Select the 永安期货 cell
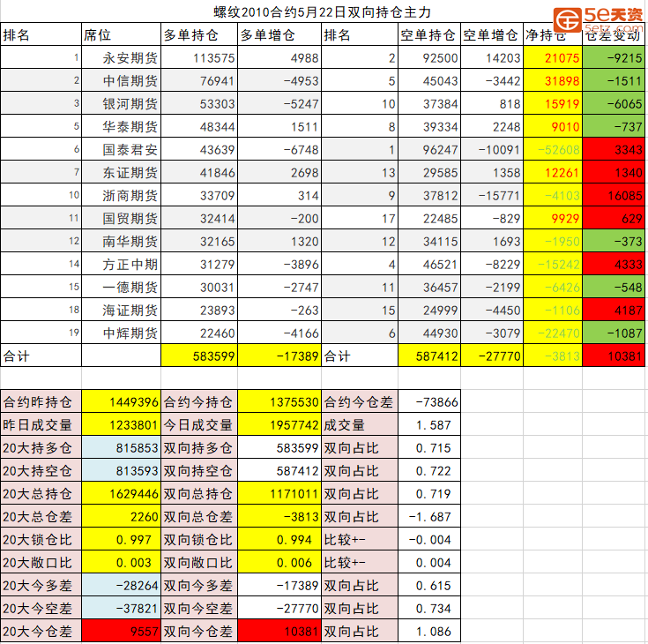The width and height of the screenshot is (648, 644). pyautogui.click(x=130, y=58)
